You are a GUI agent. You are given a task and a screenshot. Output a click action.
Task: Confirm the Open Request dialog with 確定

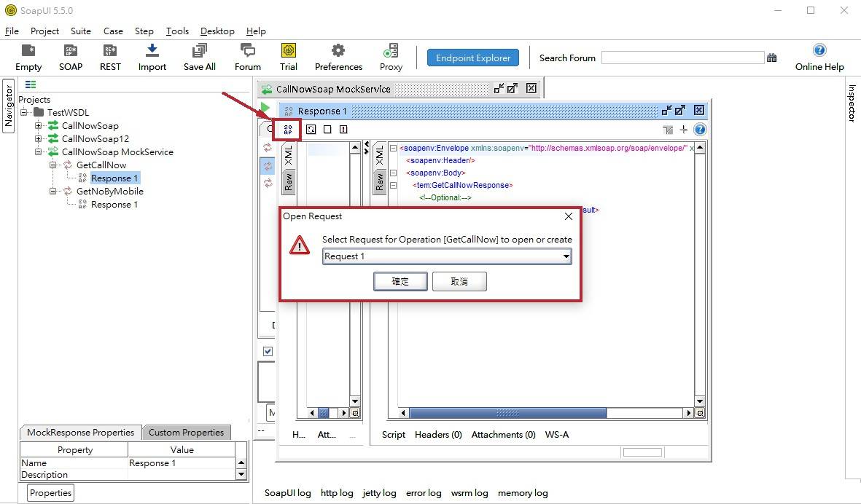pos(400,281)
